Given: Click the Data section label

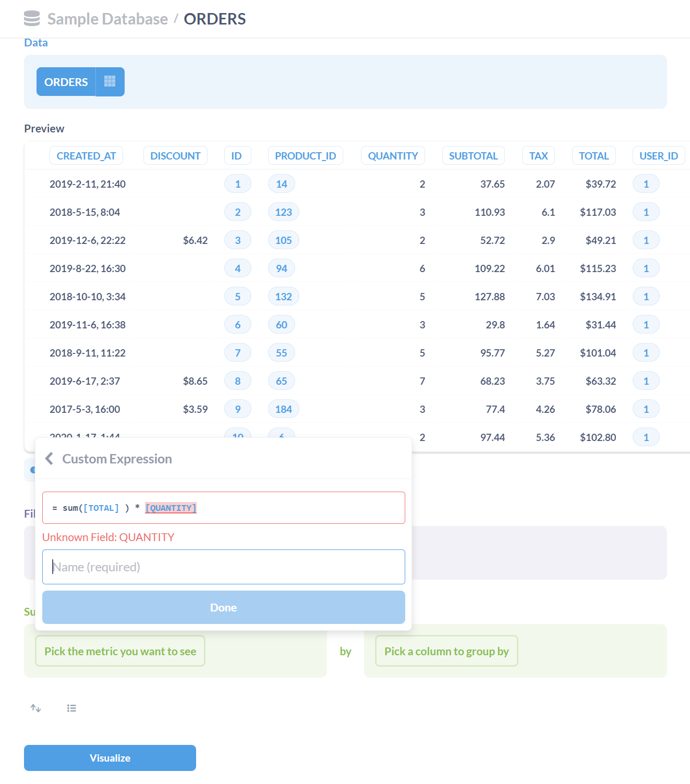Looking at the screenshot, I should click(36, 43).
